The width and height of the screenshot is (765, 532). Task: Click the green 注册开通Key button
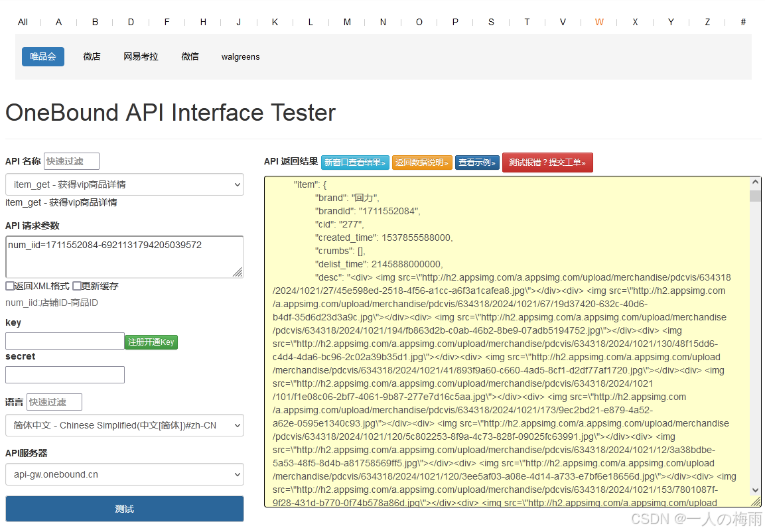coord(151,342)
